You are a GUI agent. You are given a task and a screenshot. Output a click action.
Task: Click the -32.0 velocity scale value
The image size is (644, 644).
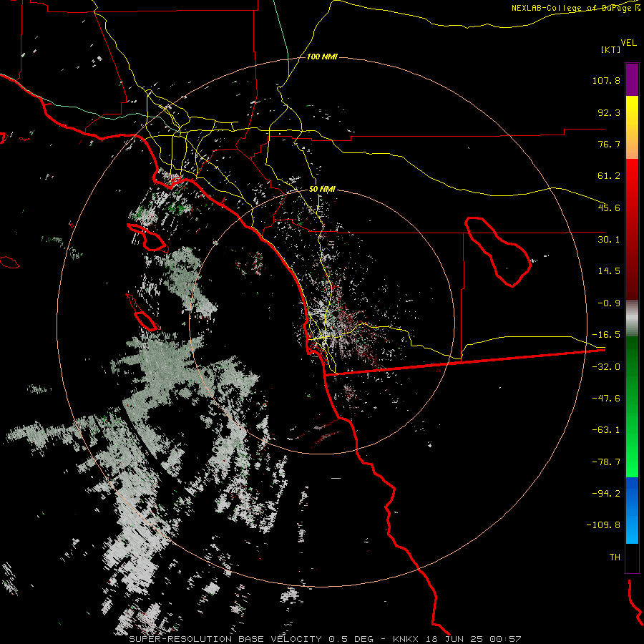[606, 367]
